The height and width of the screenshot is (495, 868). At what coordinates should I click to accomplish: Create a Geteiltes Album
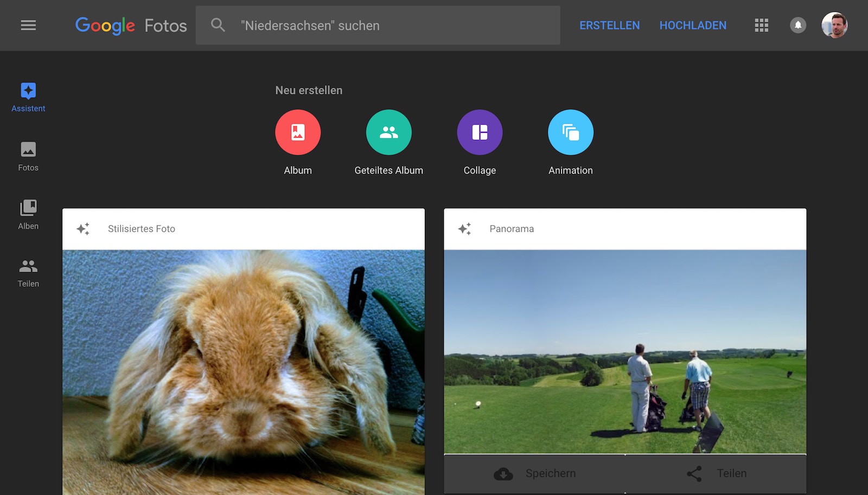click(x=388, y=132)
